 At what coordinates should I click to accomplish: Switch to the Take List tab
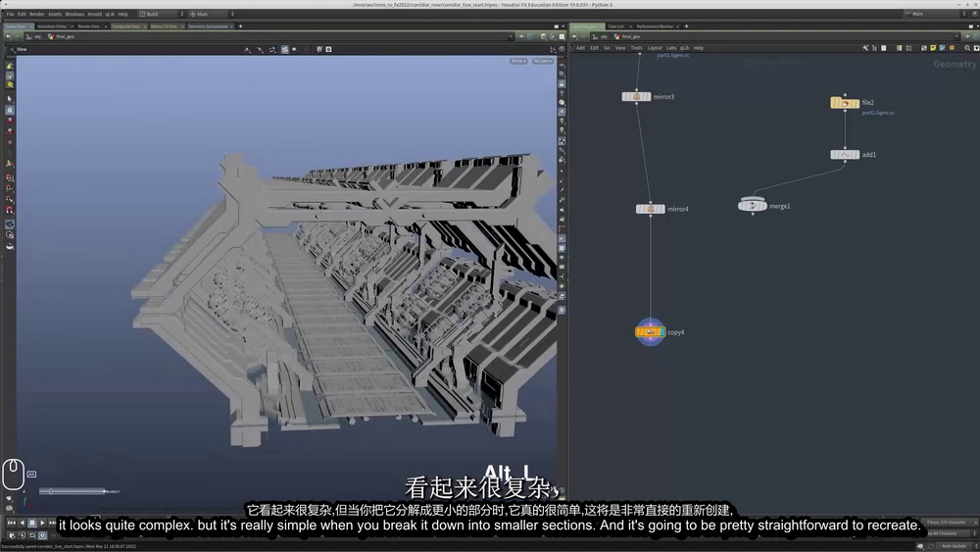tap(616, 26)
